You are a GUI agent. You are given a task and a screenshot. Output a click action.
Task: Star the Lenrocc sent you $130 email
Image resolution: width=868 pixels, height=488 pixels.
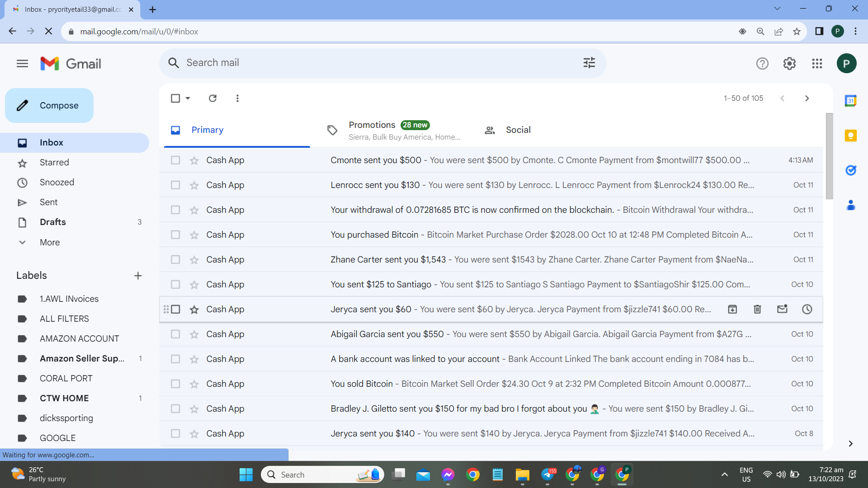pos(194,185)
